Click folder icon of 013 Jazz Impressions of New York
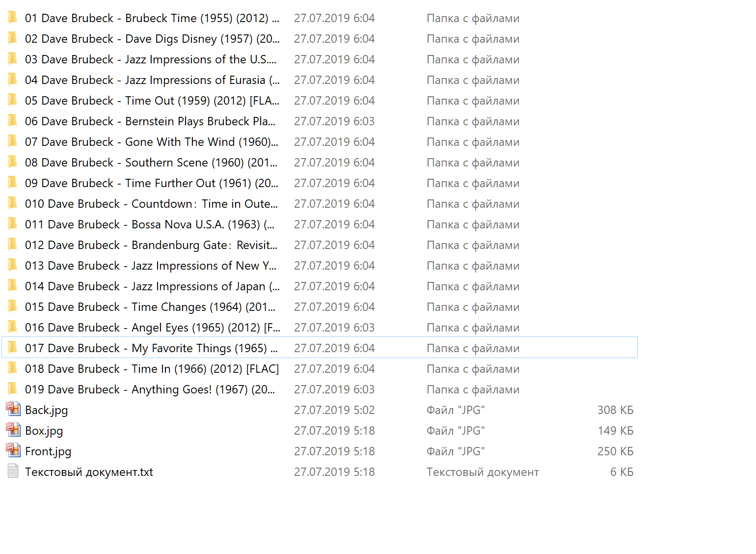The image size is (756, 554). click(x=12, y=266)
